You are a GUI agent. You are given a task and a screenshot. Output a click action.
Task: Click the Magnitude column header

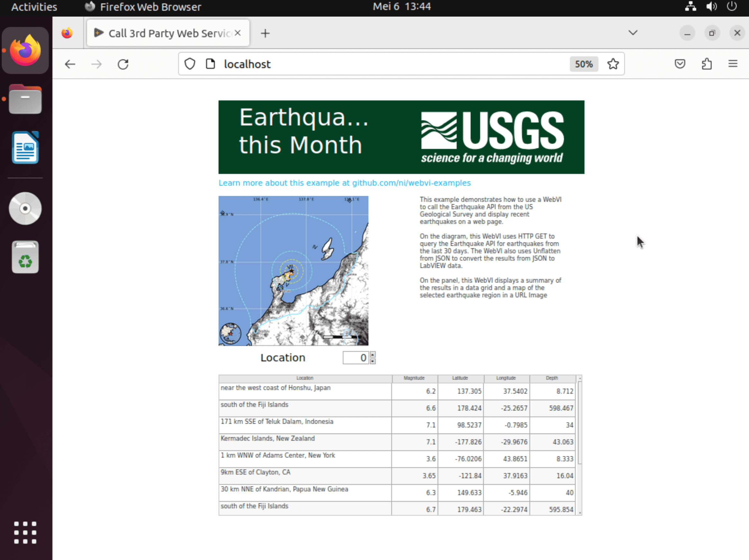(415, 378)
